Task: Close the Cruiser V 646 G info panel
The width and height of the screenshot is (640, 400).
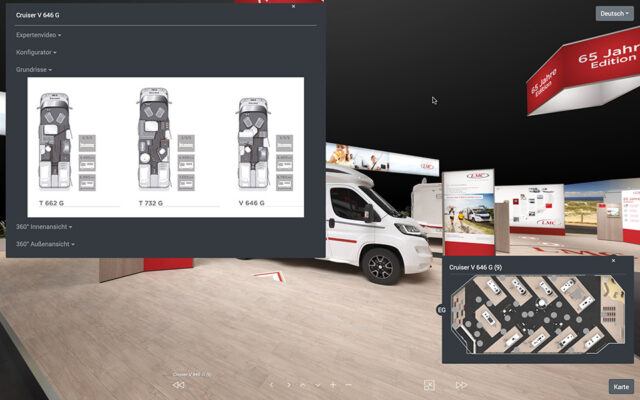Action: [293, 7]
